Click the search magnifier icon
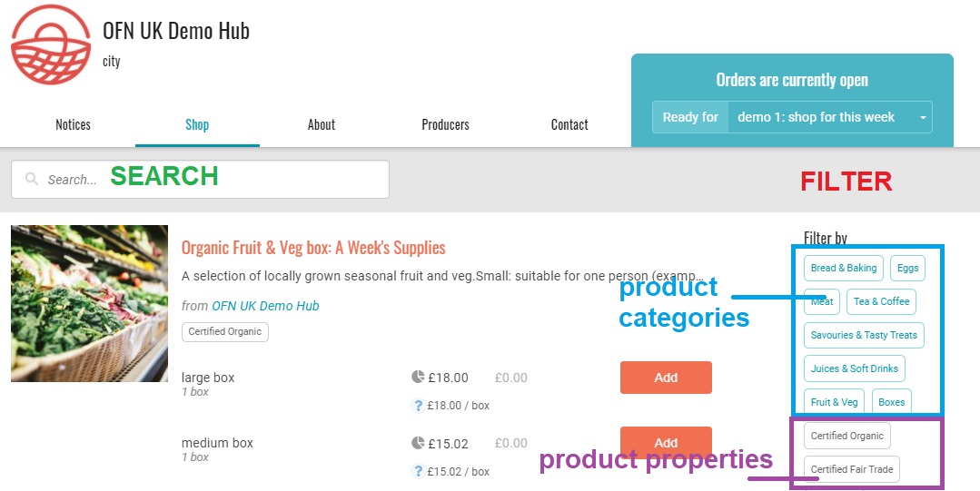980x491 pixels. coord(33,180)
